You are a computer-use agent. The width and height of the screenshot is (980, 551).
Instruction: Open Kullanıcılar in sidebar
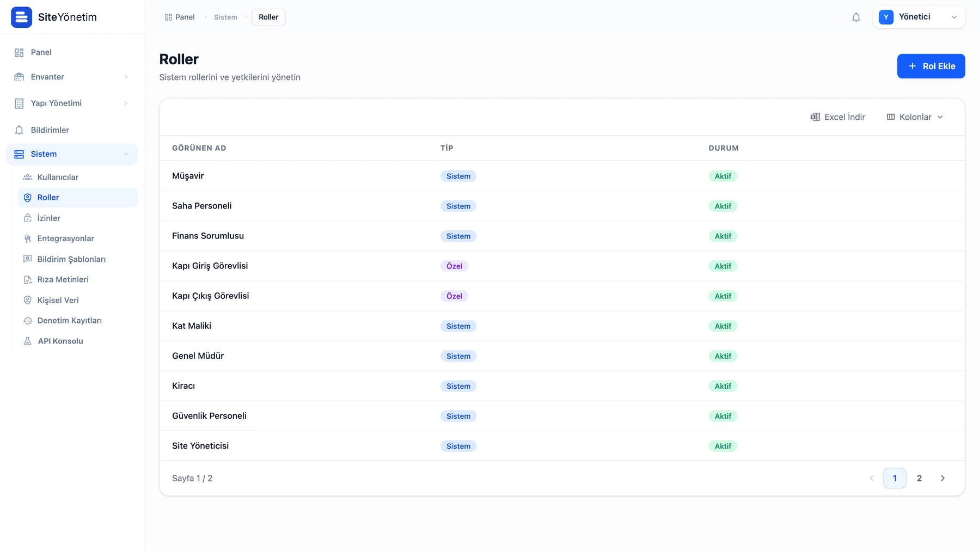(x=77, y=177)
